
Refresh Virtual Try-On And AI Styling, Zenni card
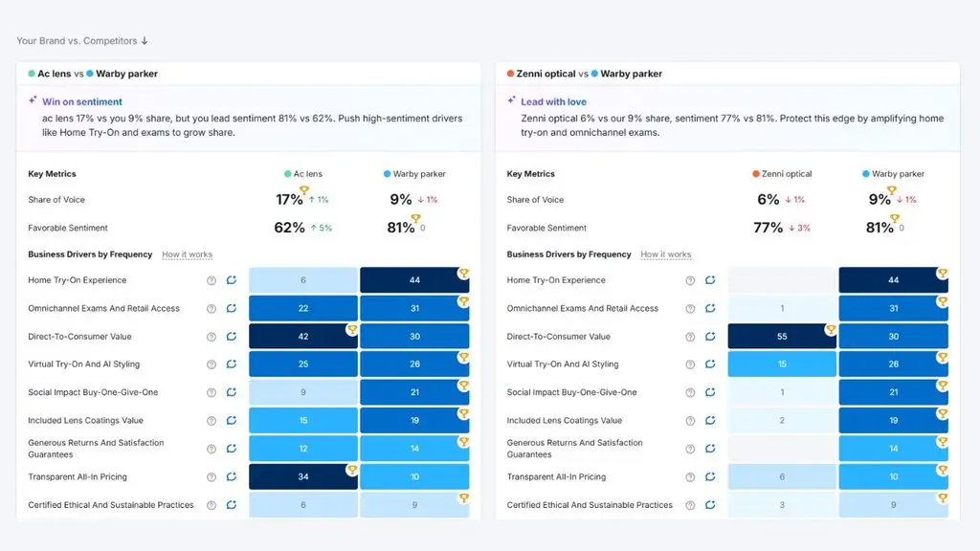710,364
